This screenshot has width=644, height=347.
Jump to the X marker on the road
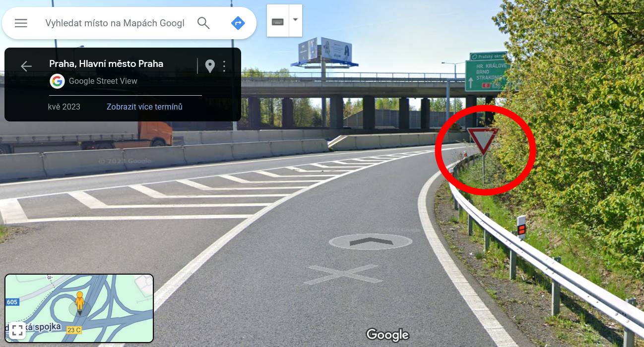[x=342, y=274]
